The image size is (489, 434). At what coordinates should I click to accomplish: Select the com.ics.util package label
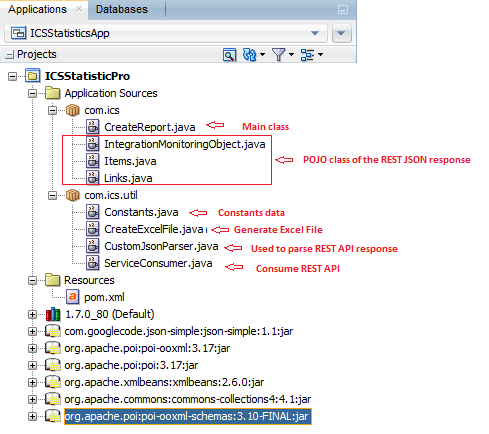(x=111, y=195)
